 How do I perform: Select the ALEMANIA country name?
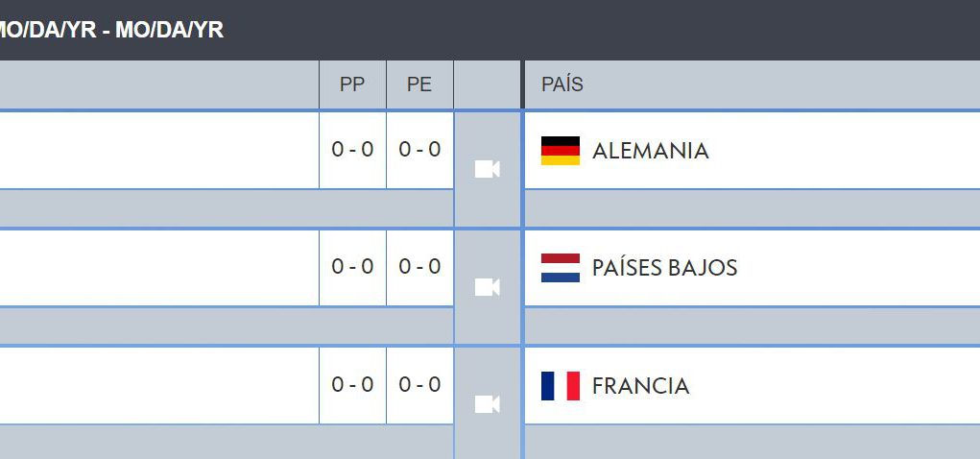pyautogui.click(x=650, y=151)
